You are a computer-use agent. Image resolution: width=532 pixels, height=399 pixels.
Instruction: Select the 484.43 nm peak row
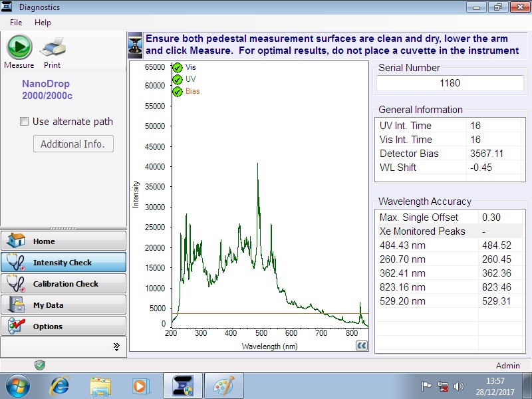coord(449,245)
